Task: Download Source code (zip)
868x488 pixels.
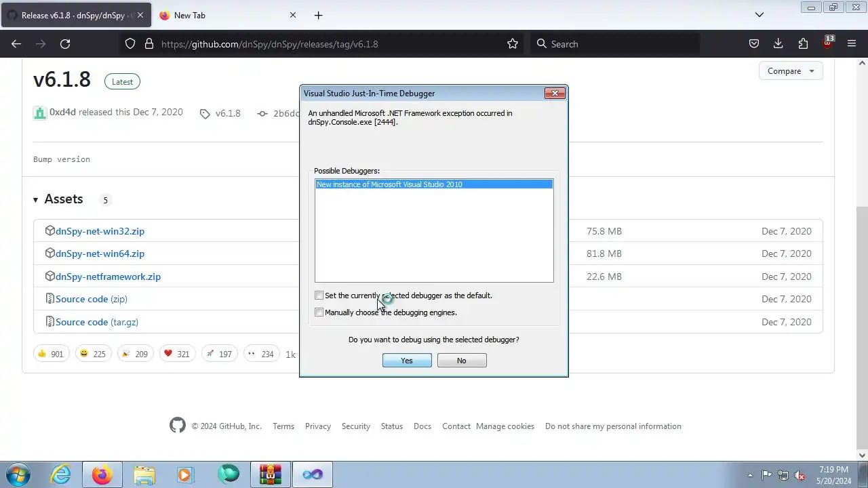Action: point(92,299)
